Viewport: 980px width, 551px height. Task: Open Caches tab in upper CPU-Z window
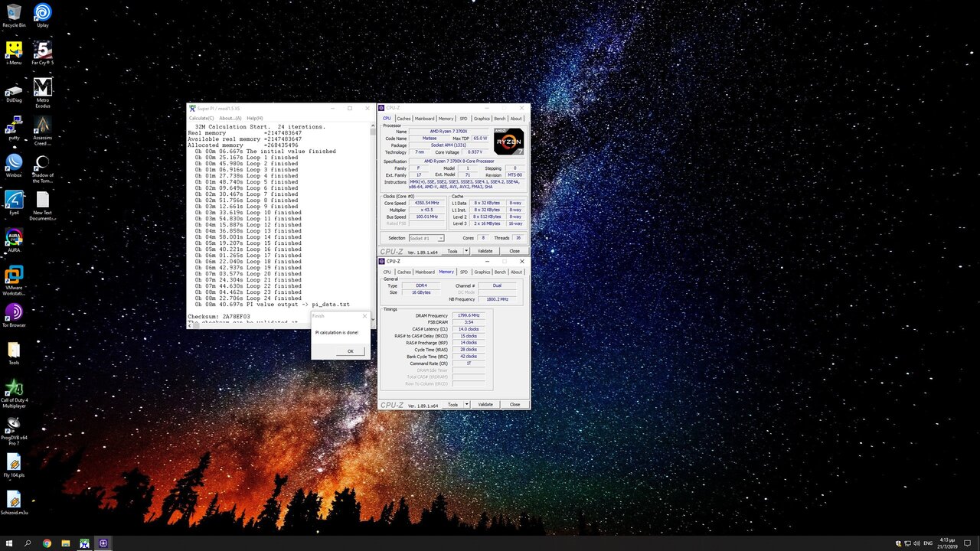[403, 119]
